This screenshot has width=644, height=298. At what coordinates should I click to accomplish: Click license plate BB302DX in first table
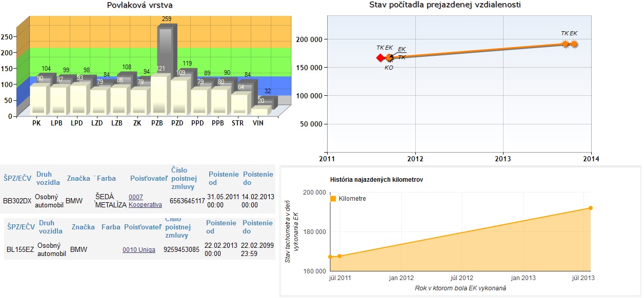click(x=17, y=201)
